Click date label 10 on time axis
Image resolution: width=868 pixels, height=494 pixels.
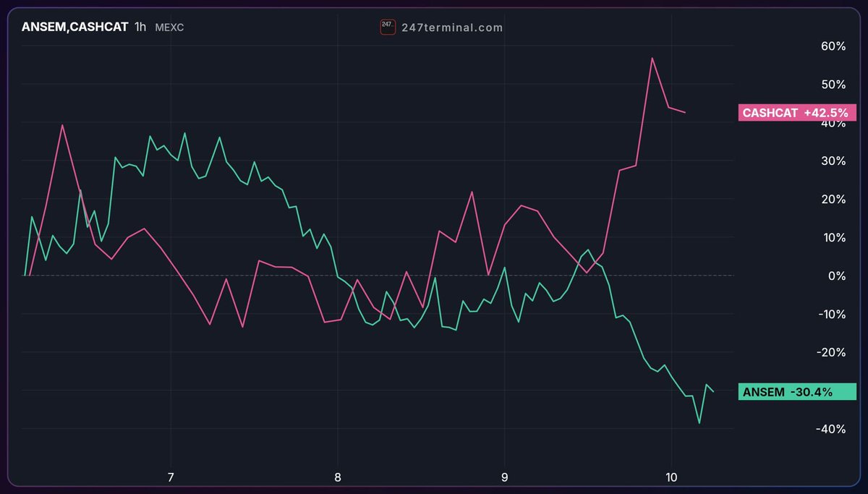pos(671,477)
